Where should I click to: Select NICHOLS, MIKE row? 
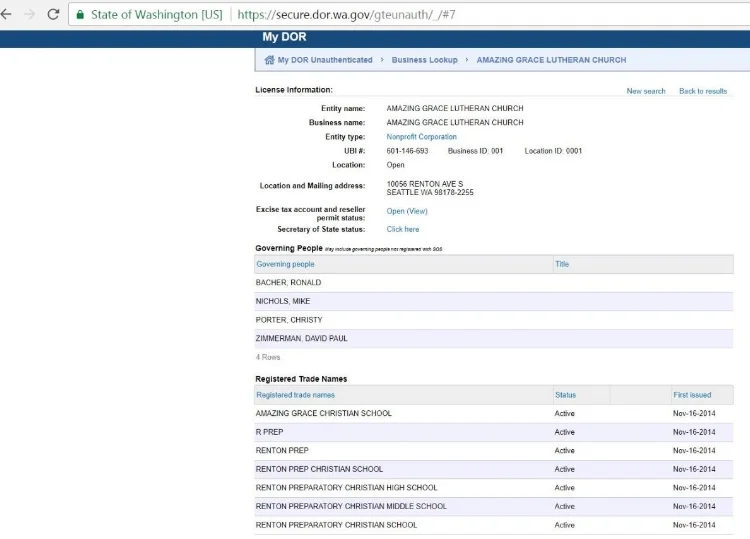pyautogui.click(x=494, y=301)
